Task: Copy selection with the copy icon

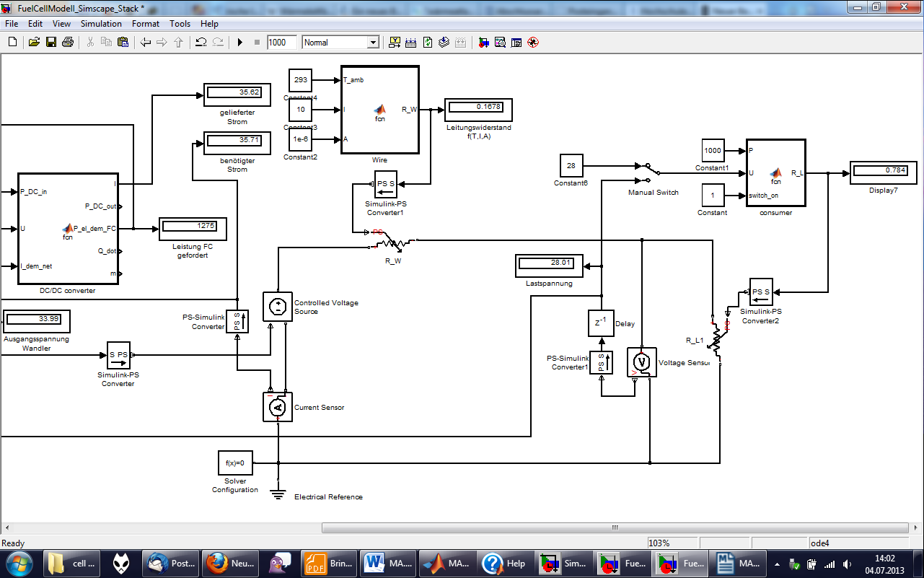Action: [x=106, y=43]
